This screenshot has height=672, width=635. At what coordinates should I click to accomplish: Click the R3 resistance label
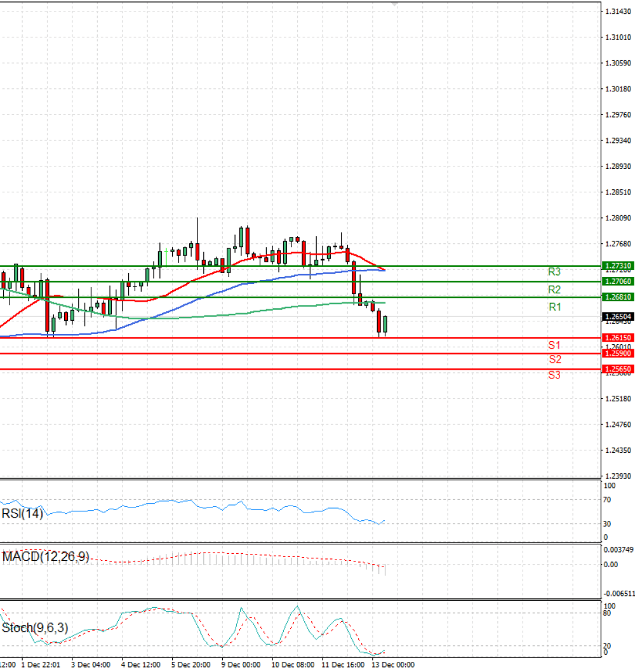(554, 272)
